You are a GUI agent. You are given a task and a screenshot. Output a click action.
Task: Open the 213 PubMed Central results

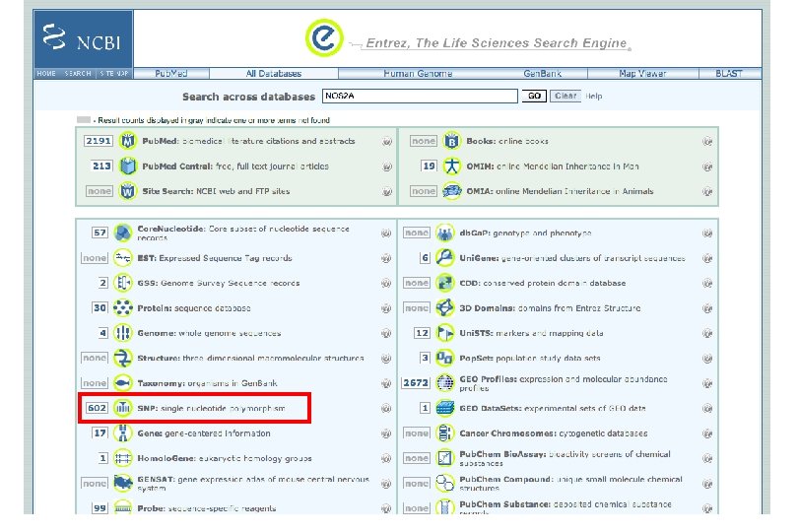pyautogui.click(x=101, y=166)
